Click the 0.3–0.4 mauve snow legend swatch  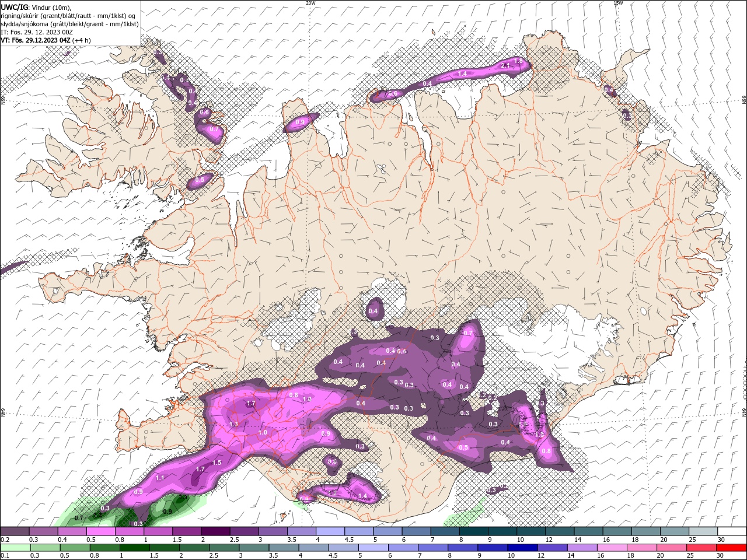43,531
